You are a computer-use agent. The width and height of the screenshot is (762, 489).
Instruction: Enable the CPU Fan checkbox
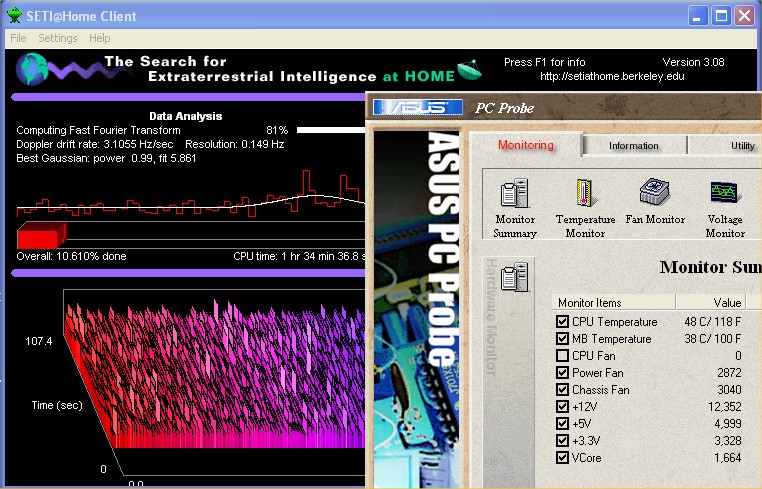tap(562, 355)
